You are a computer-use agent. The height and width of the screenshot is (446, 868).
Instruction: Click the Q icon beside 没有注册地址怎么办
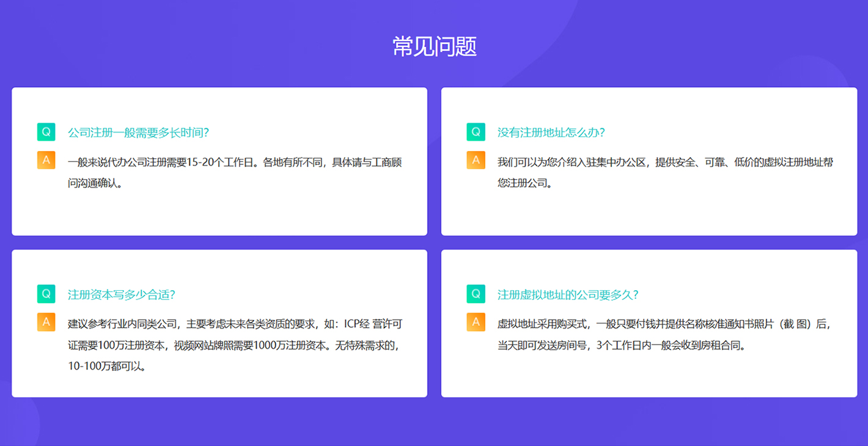pyautogui.click(x=476, y=132)
